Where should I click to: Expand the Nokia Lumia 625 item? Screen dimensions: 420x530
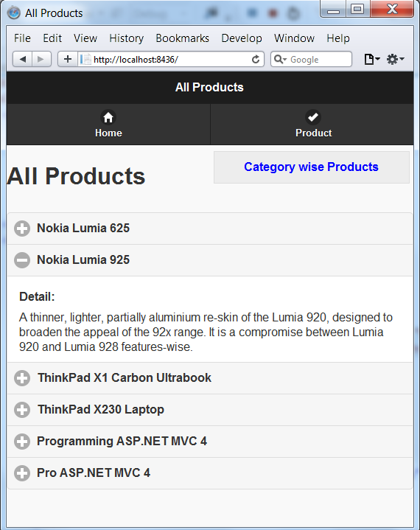tap(210, 229)
